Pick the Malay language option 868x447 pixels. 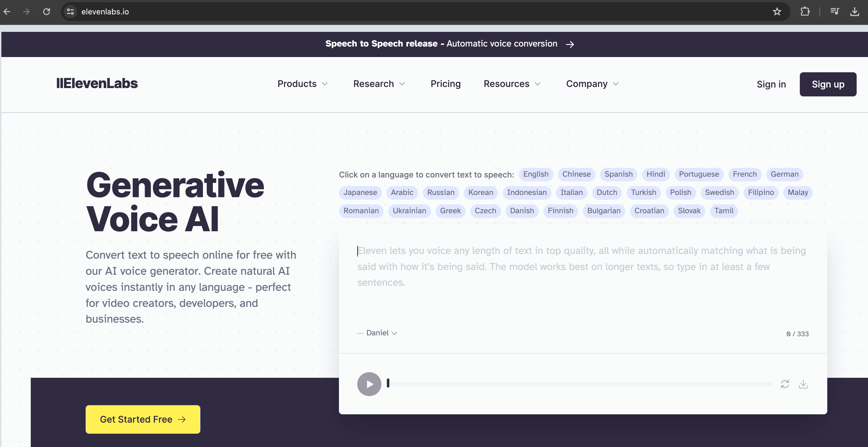(798, 192)
